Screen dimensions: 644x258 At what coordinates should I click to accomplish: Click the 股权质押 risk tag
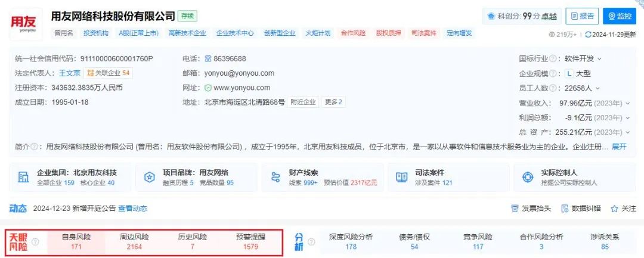pyautogui.click(x=389, y=33)
